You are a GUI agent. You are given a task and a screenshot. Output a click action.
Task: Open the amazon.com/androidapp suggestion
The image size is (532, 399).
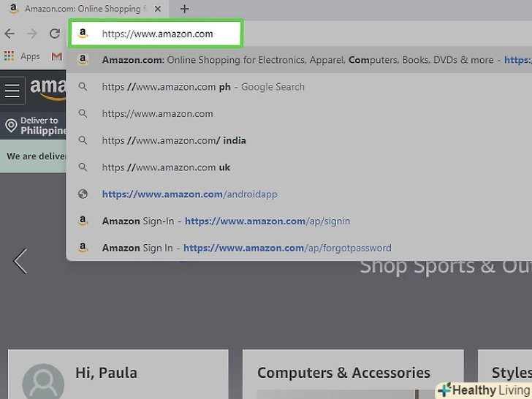coord(299,194)
